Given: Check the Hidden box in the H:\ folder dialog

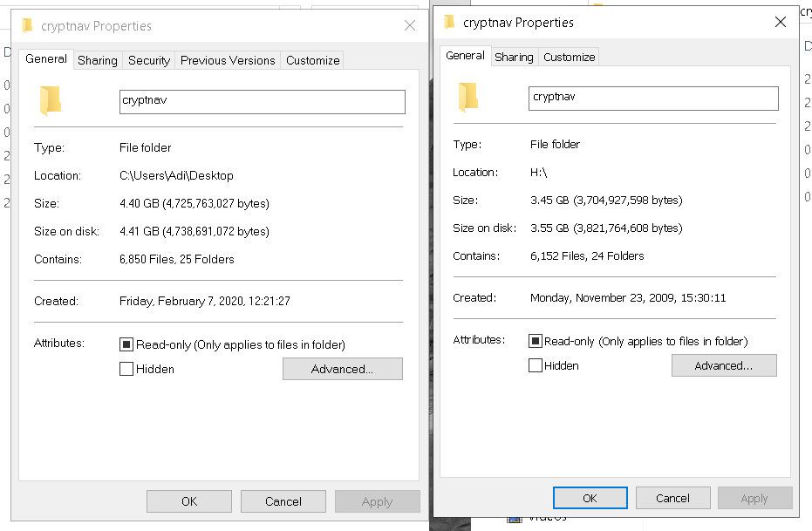Looking at the screenshot, I should pyautogui.click(x=536, y=366).
